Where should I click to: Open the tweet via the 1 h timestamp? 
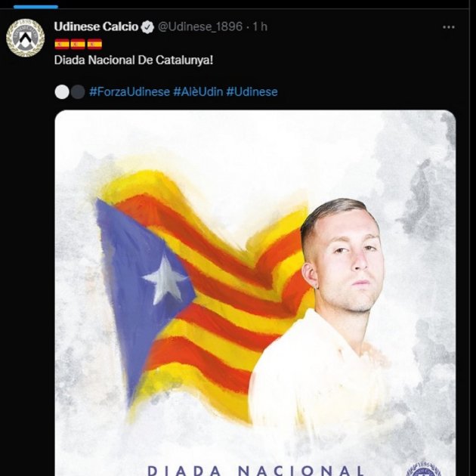coord(260,26)
